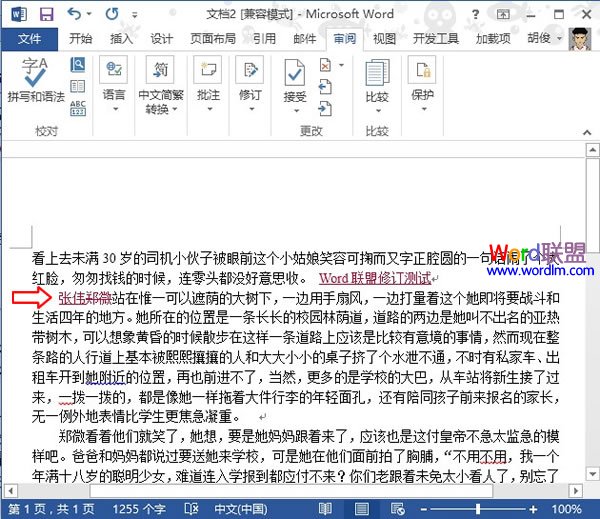Open the File (文件) tab
Viewport: 600px width, 519px height.
30,39
